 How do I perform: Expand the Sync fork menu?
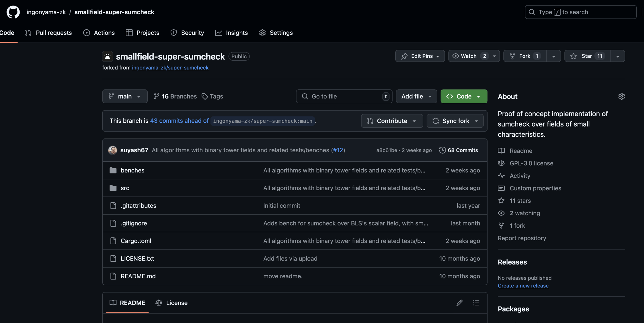[455, 121]
